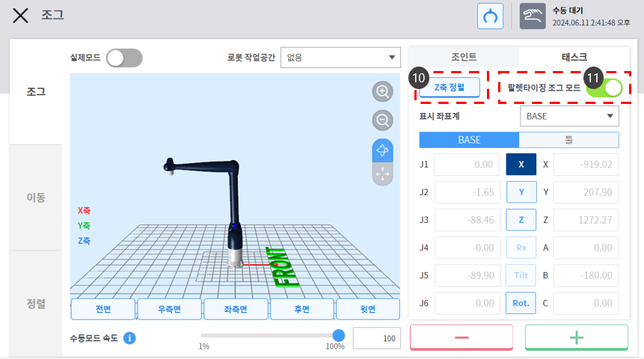The height and width of the screenshot is (359, 644).
Task: Toggle the 실제모드 switch
Action: [123, 58]
